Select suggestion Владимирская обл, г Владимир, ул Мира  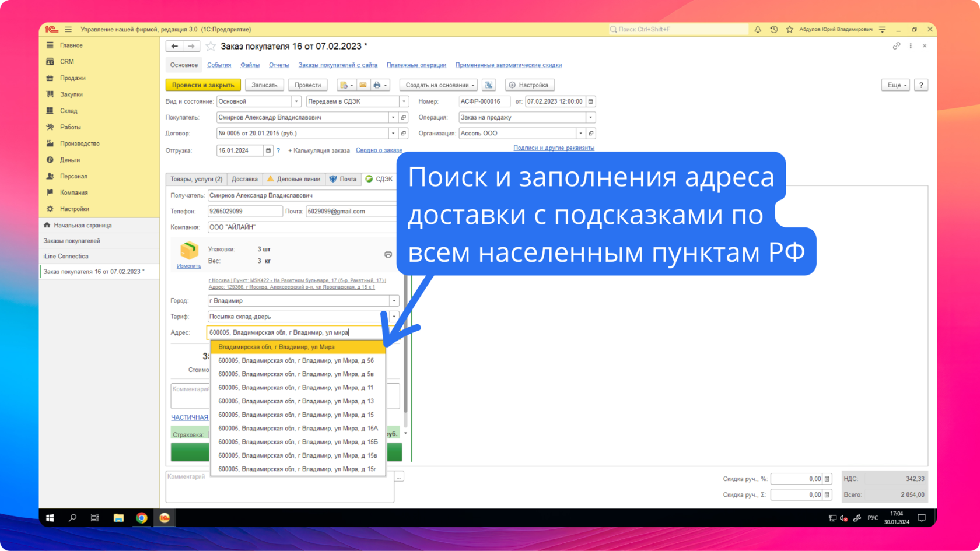pyautogui.click(x=298, y=347)
